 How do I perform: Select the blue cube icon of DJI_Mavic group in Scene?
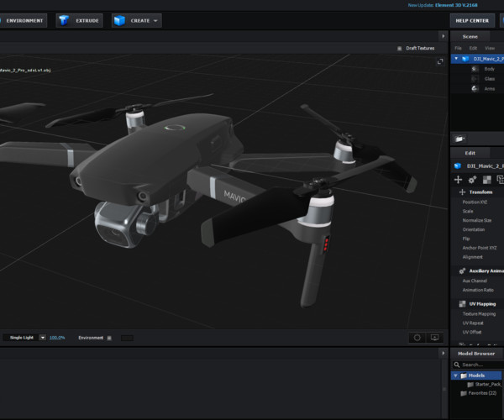[465, 59]
